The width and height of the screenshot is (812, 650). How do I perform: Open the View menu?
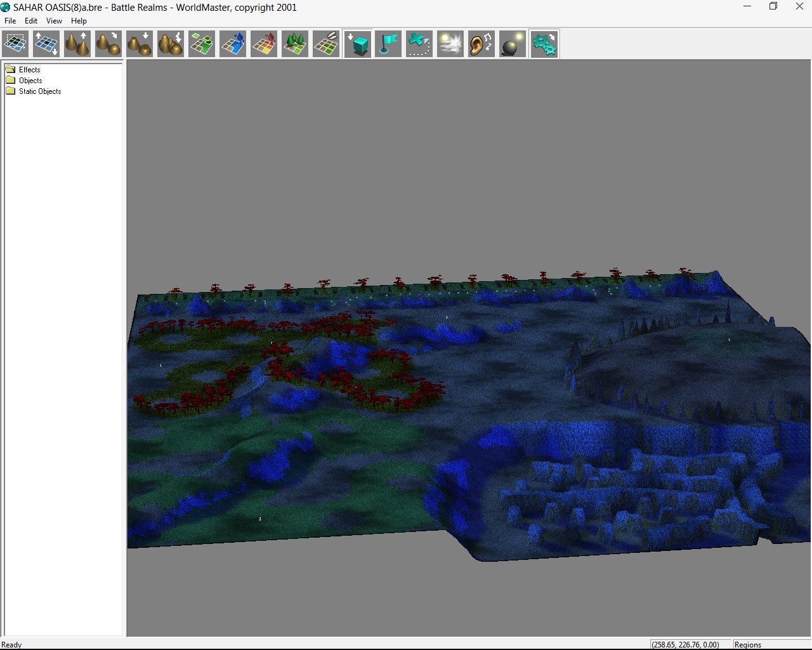click(x=54, y=21)
